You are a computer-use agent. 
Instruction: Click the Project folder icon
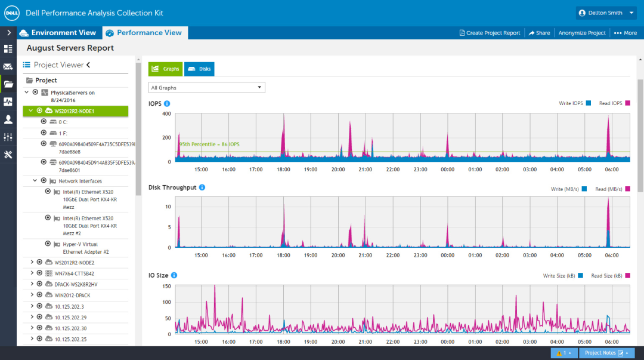pos(30,80)
